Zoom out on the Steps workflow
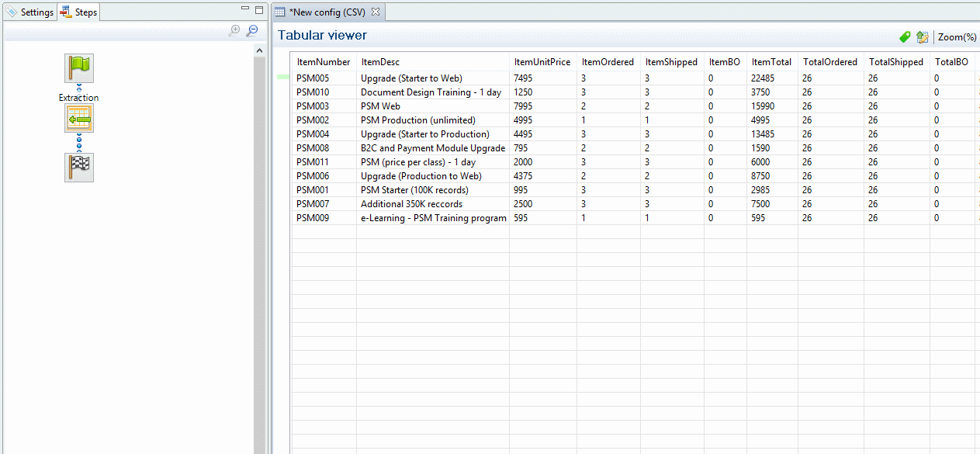 tap(251, 31)
